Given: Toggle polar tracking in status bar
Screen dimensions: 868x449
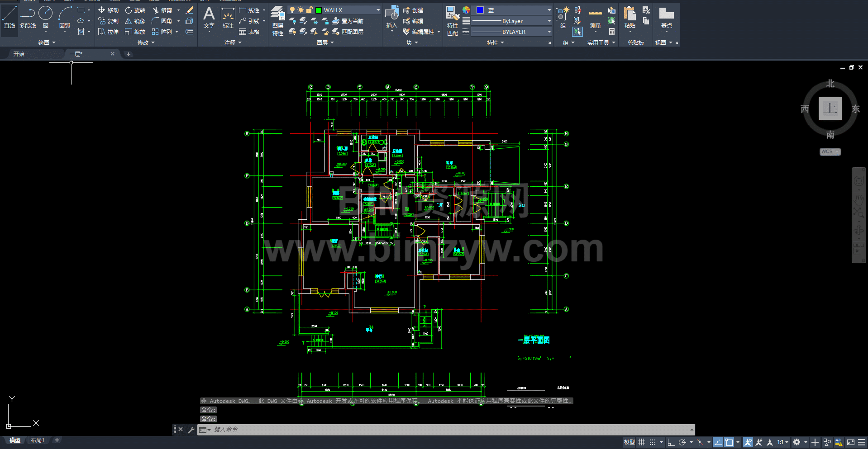Looking at the screenshot, I should tap(682, 442).
